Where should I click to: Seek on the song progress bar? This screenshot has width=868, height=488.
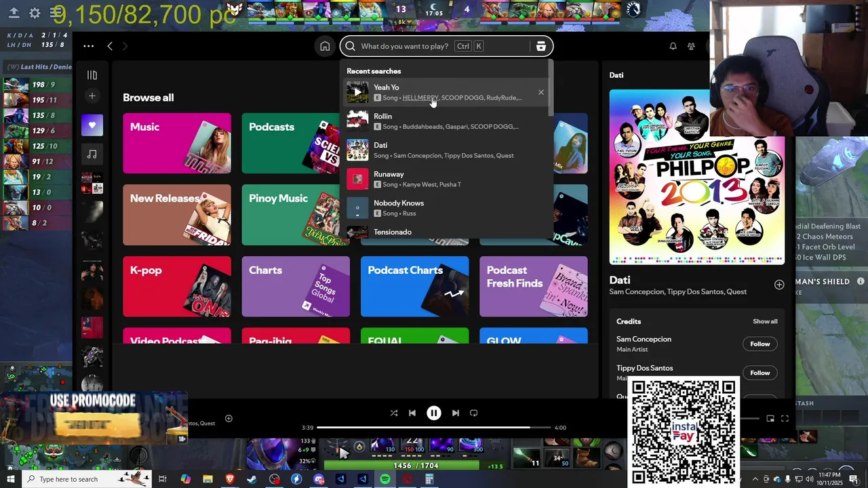tap(433, 428)
